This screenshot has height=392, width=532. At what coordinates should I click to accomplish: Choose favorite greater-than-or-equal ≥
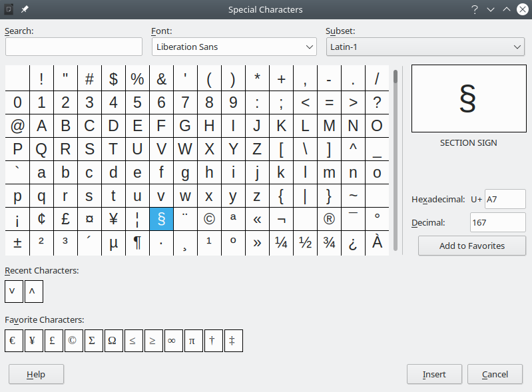point(154,341)
